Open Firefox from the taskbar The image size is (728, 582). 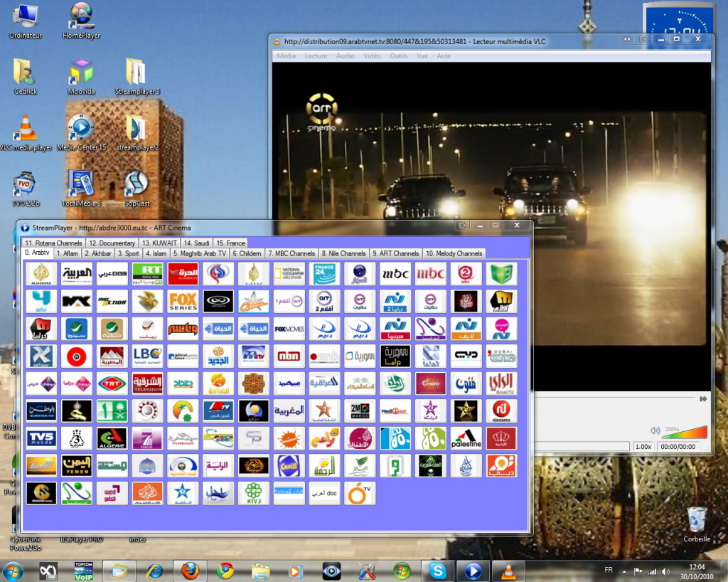pos(190,571)
